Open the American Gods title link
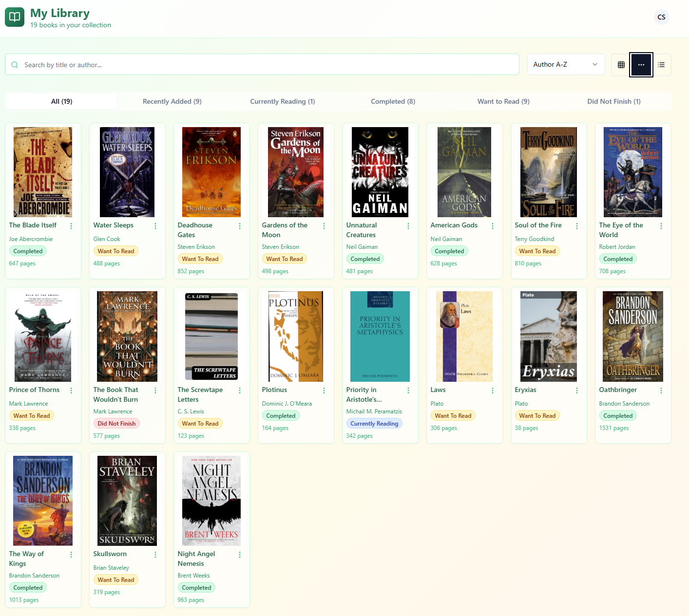This screenshot has width=689, height=616. coord(454,225)
